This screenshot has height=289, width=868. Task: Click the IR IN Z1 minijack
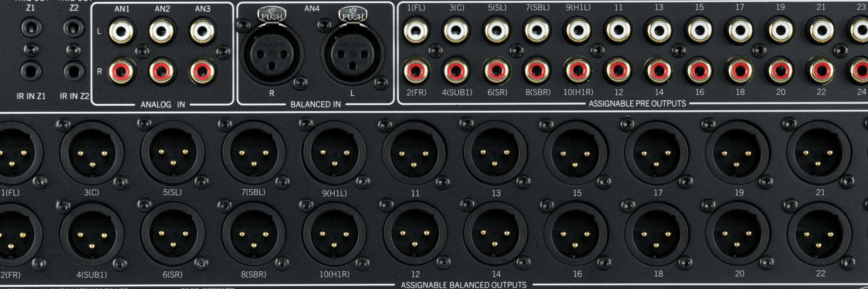[x=31, y=71]
